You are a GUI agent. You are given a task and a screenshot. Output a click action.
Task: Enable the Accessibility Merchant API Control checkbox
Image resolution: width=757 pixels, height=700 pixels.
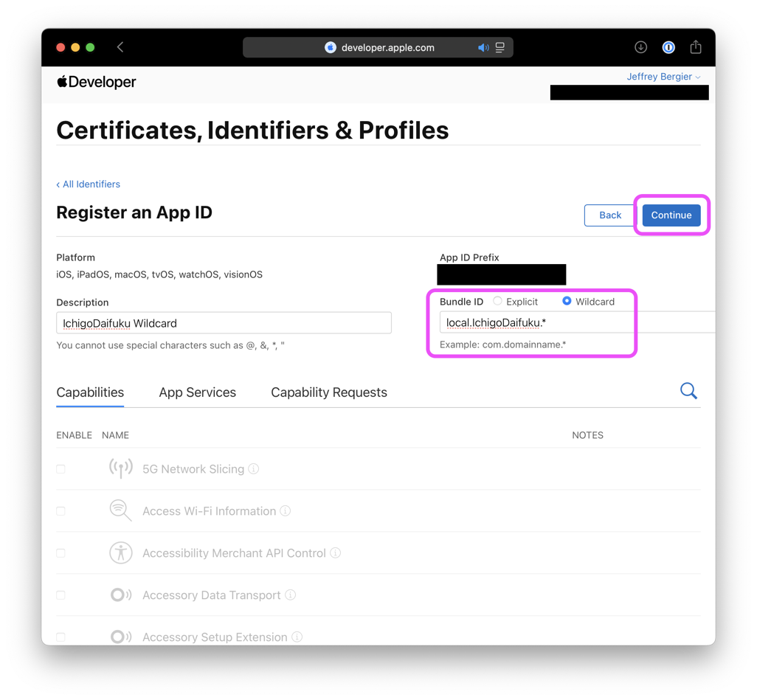[x=61, y=553]
